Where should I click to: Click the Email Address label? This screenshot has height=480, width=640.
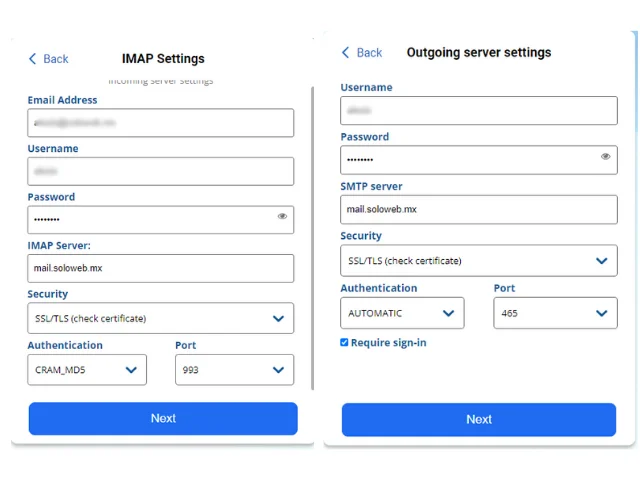62,100
